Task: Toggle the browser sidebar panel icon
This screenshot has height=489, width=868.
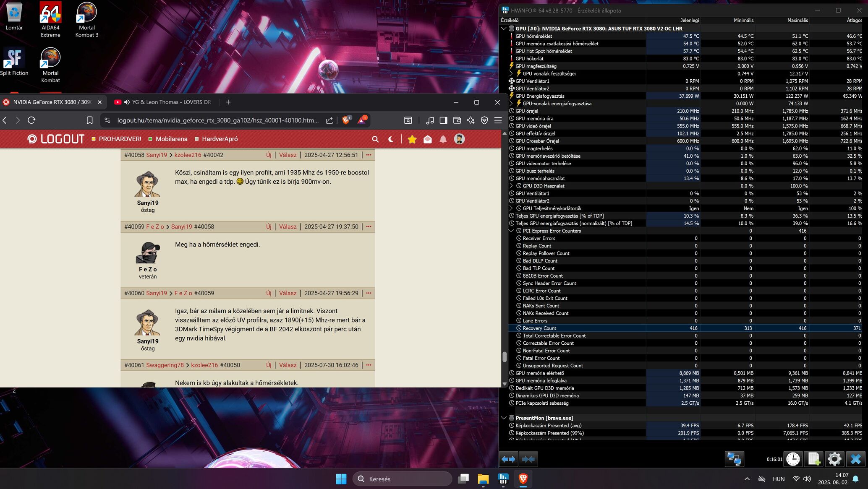Action: point(443,120)
